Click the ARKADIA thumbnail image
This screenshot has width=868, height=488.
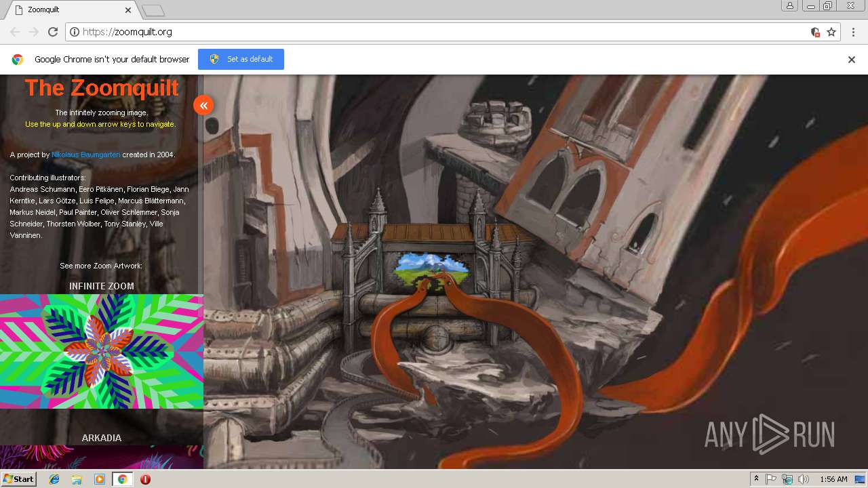[x=102, y=457]
